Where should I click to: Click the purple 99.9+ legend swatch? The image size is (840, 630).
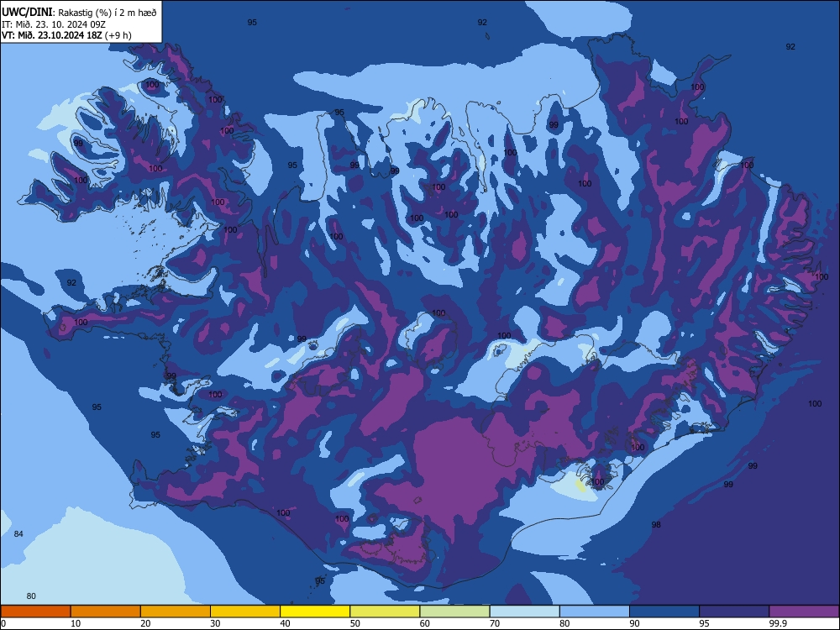click(x=804, y=612)
